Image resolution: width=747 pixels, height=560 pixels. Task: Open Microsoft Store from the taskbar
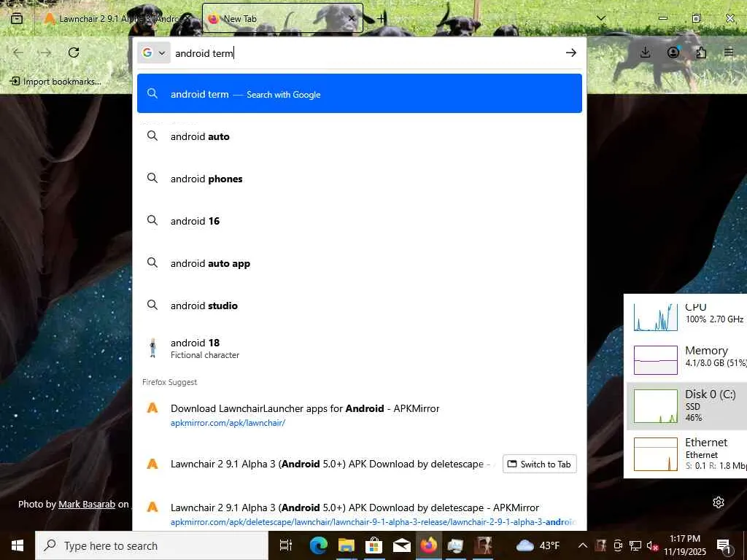[x=374, y=545]
